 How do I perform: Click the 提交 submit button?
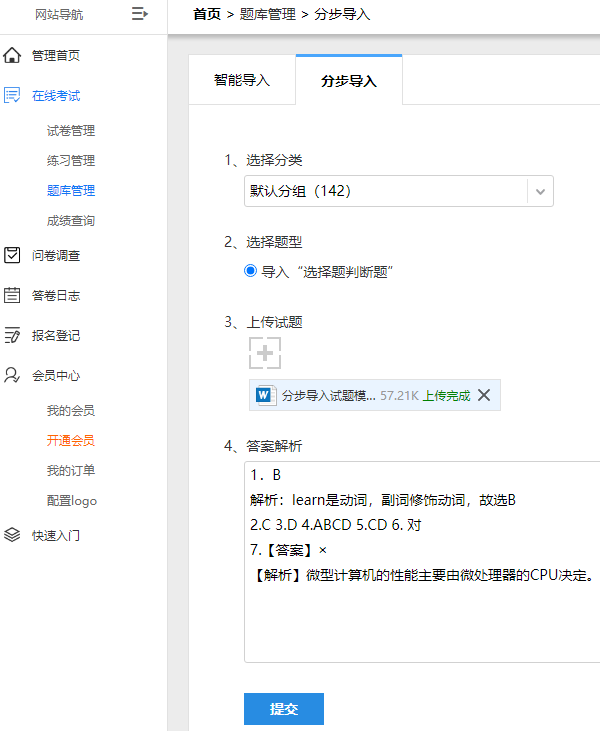[x=283, y=709]
